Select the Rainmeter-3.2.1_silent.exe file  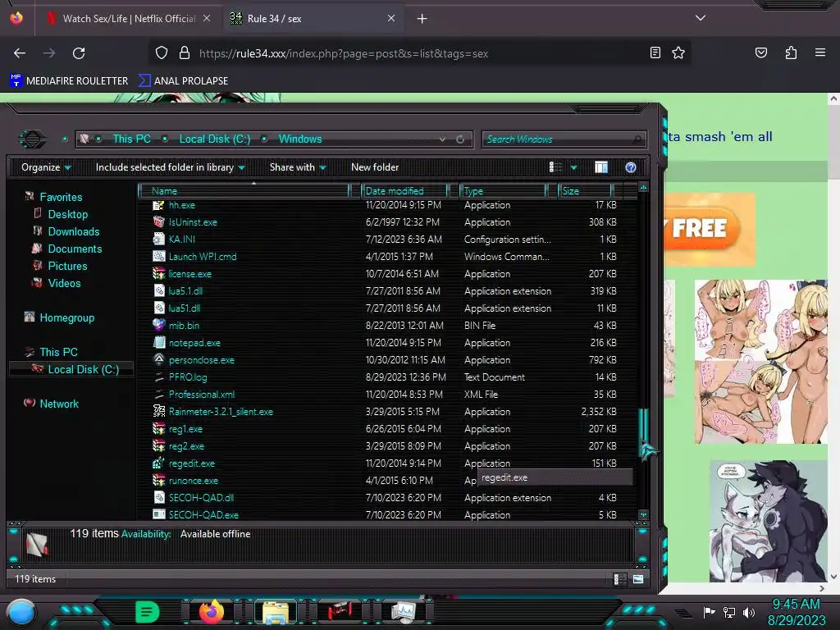click(221, 412)
